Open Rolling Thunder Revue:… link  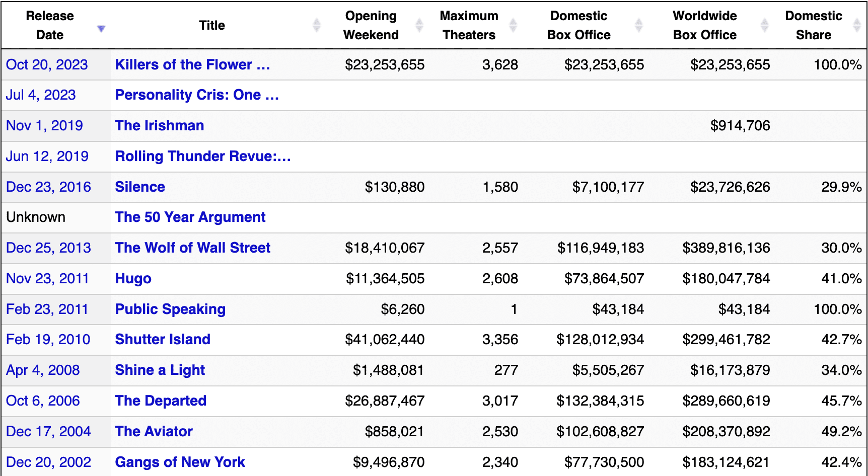203,156
